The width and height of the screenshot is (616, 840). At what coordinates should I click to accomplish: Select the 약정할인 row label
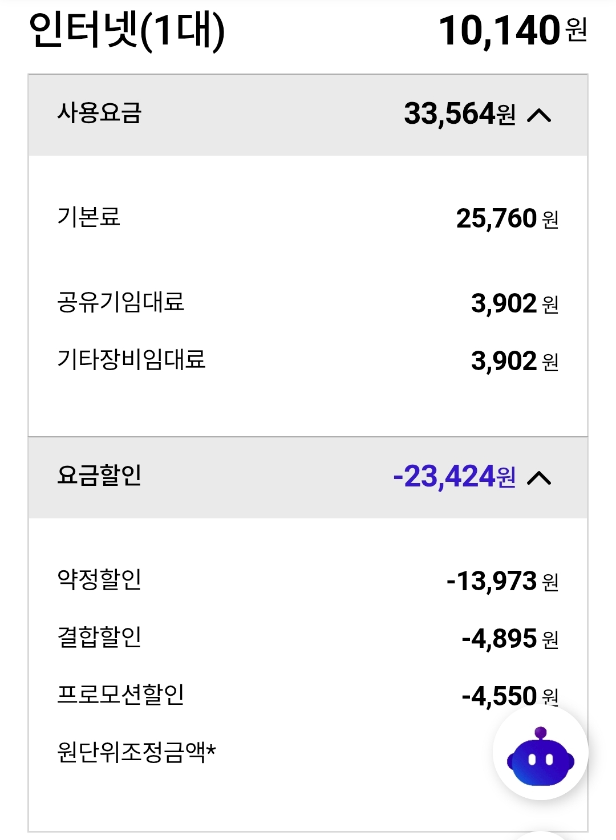pyautogui.click(x=100, y=579)
